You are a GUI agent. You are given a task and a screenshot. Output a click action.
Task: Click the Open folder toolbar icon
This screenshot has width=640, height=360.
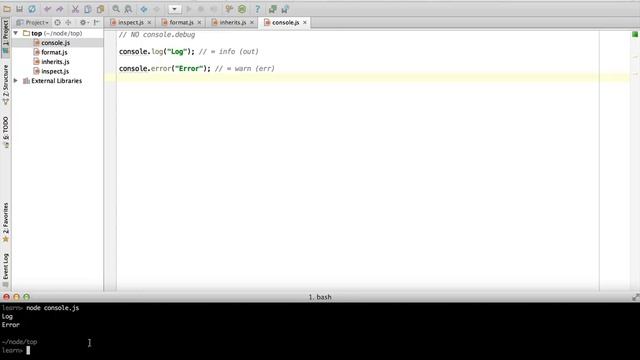(x=7, y=9)
